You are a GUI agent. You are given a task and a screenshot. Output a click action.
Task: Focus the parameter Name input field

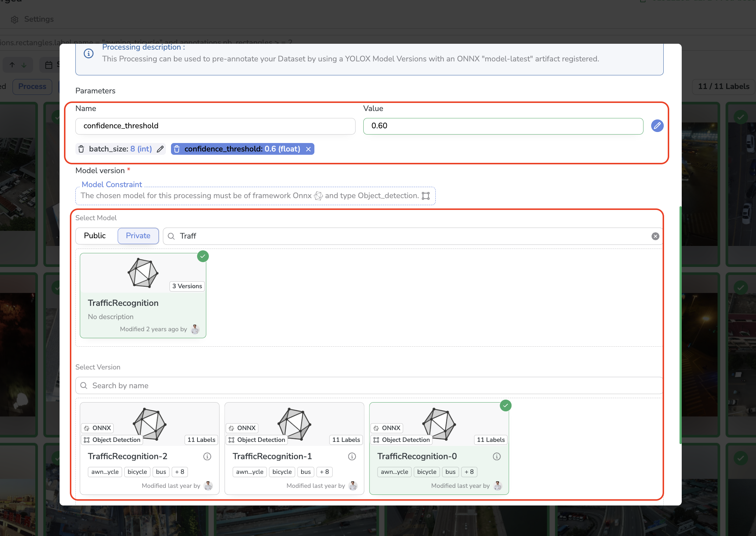[215, 126]
